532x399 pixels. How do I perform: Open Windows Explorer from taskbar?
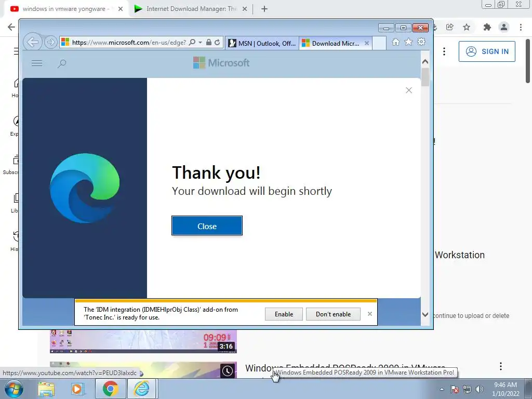tap(46, 389)
